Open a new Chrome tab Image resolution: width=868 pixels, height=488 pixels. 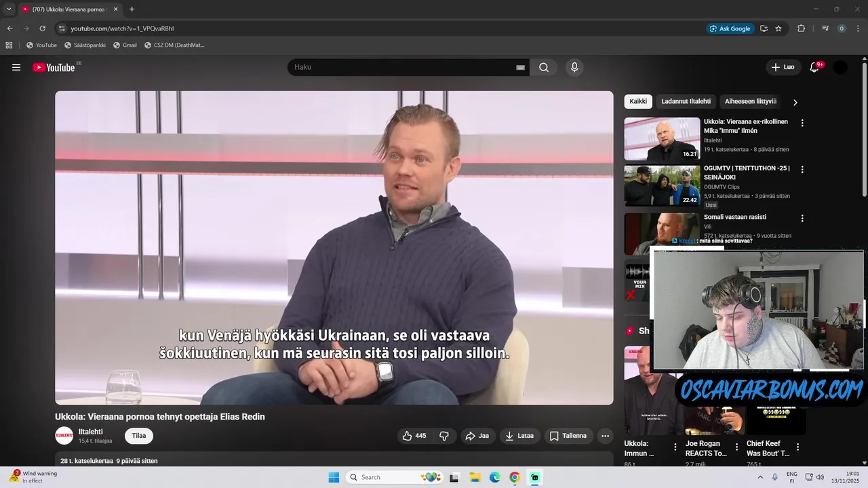[x=132, y=9]
